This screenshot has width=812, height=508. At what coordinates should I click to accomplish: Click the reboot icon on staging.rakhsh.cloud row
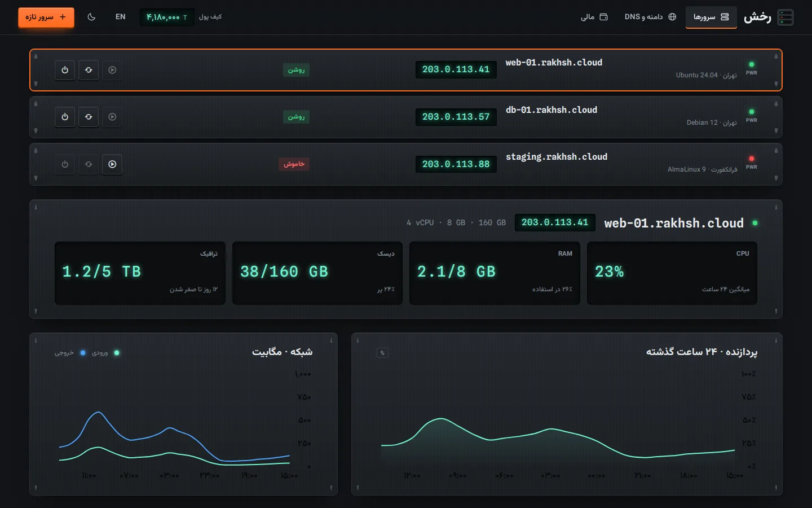[89, 164]
